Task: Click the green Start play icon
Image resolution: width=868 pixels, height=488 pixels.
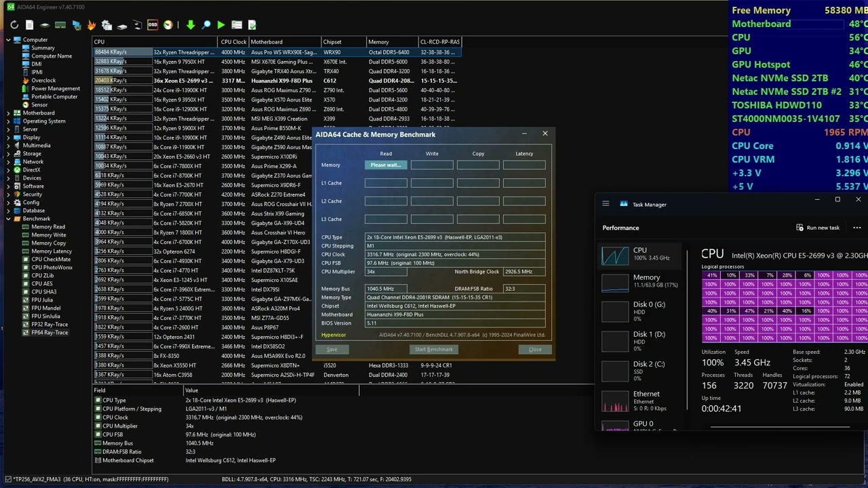Action: 221,25
